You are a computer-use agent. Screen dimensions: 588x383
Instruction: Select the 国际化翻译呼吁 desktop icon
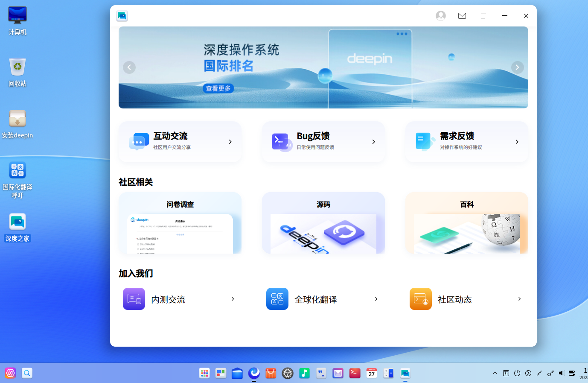17,180
